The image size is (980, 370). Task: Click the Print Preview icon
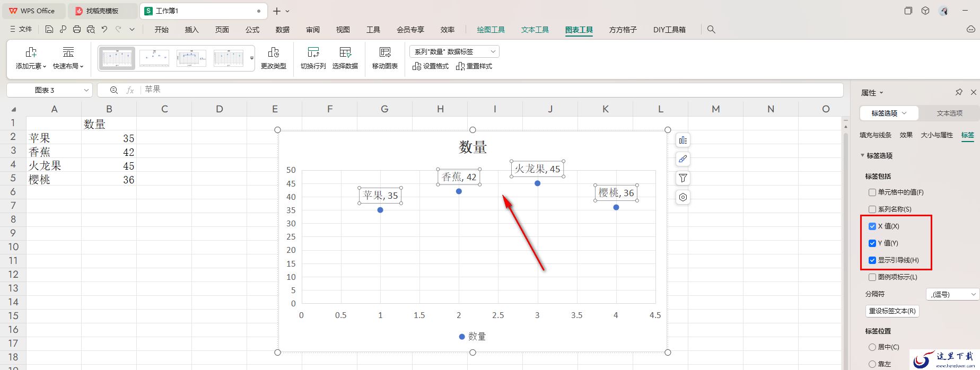pos(91,30)
